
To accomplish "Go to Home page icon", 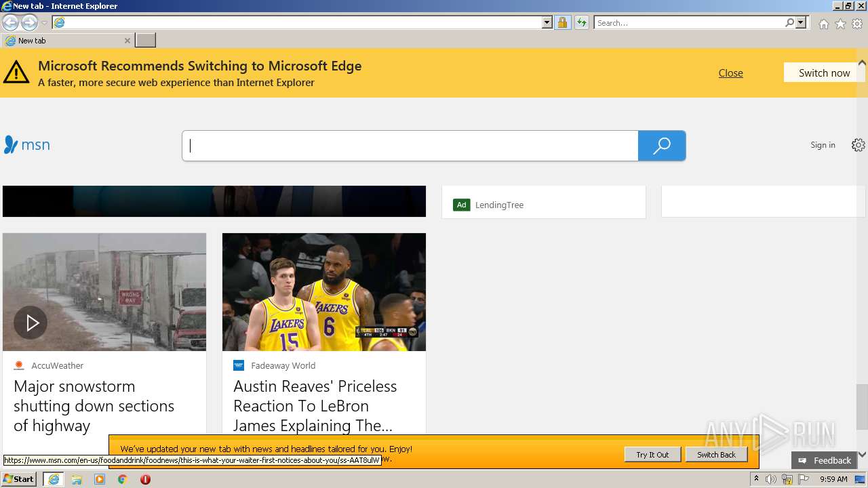I will (x=823, y=24).
